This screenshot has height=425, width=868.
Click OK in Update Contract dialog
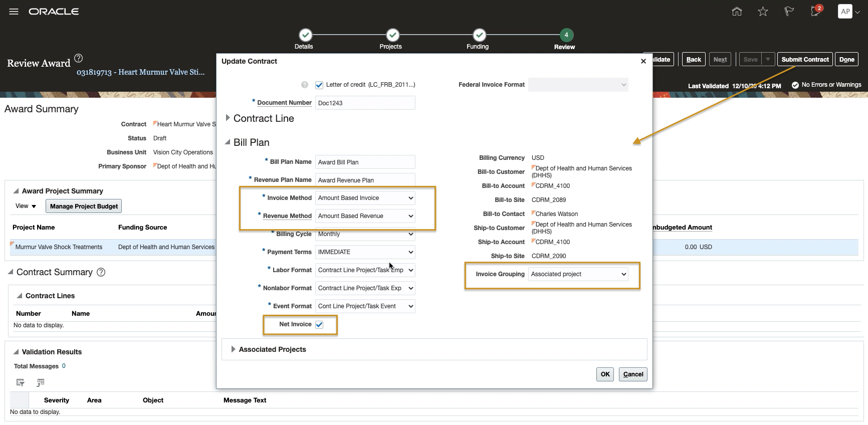point(605,374)
